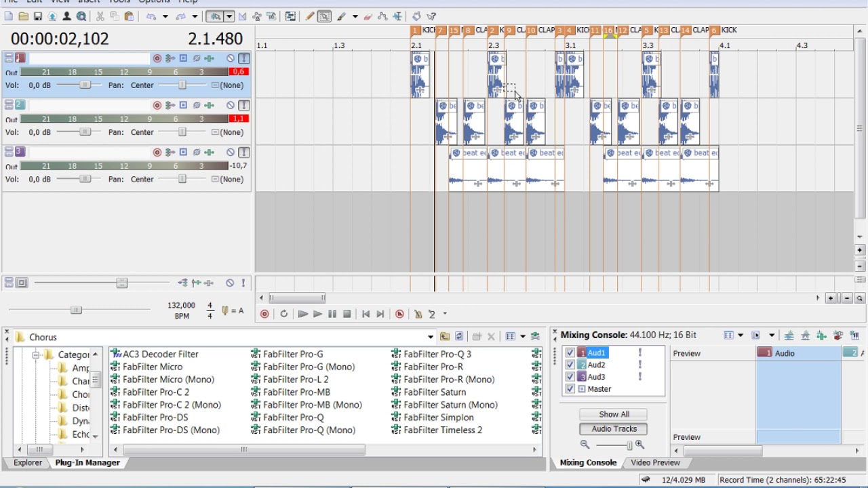Image resolution: width=868 pixels, height=488 pixels.
Task: Open the Chorus folder path dropdown
Action: (x=430, y=337)
